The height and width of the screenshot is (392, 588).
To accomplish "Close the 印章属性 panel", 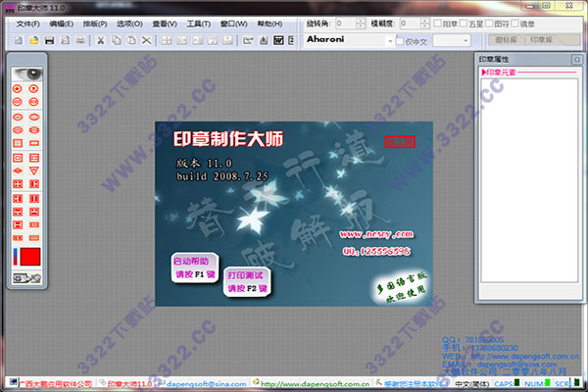I will tap(577, 59).
